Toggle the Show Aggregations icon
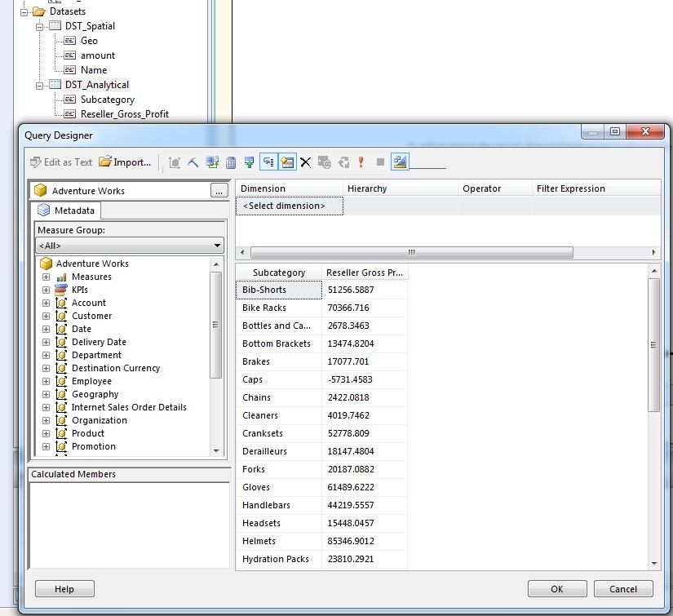Viewport: 673px width, 616px height. point(287,162)
